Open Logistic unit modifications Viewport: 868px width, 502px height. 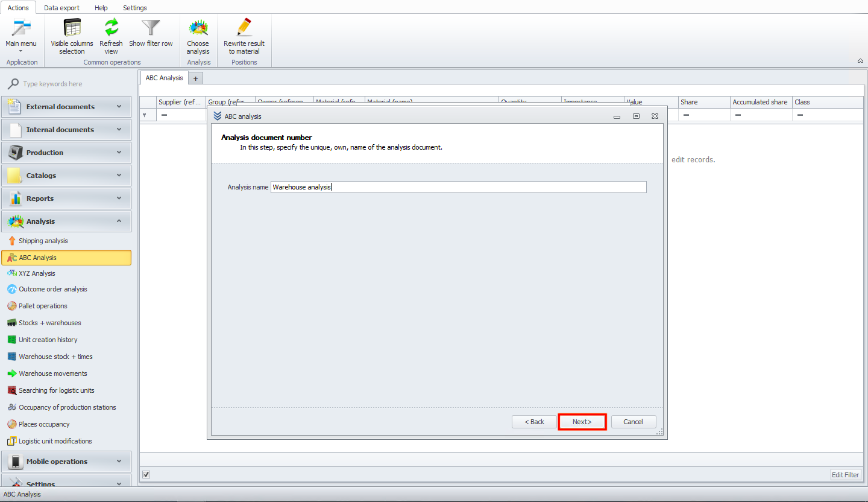[x=55, y=441]
